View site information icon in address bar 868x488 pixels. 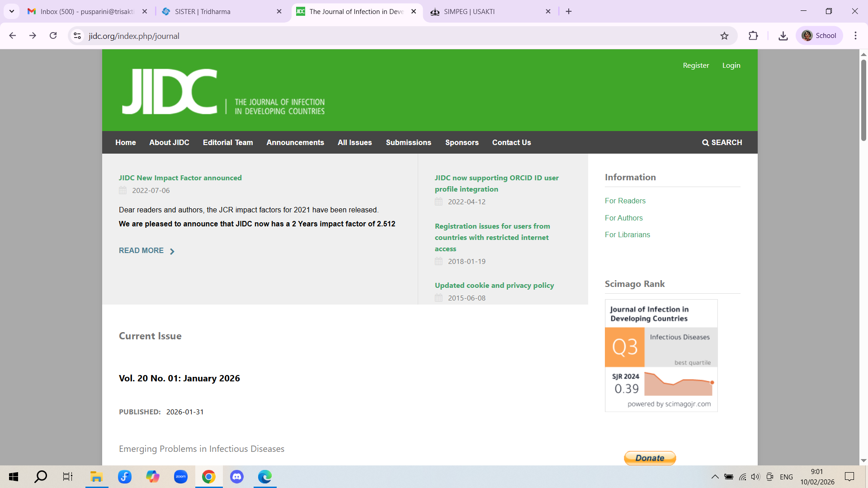tap(77, 36)
